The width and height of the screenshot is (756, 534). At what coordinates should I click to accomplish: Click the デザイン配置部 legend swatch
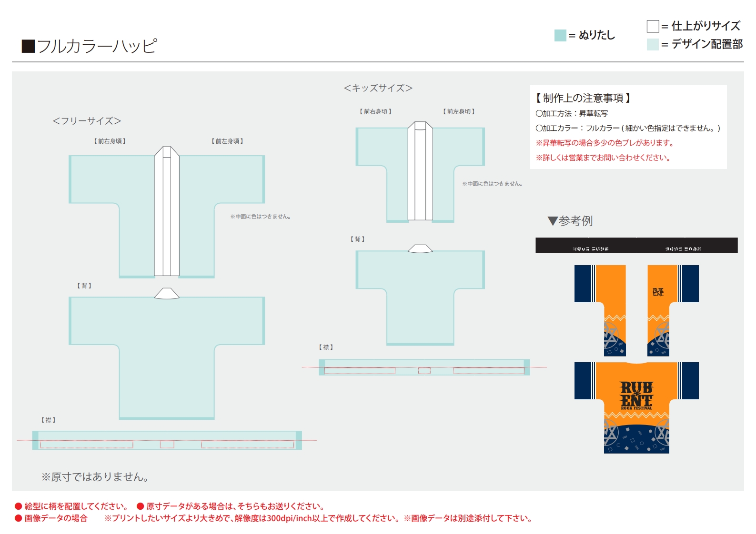653,44
